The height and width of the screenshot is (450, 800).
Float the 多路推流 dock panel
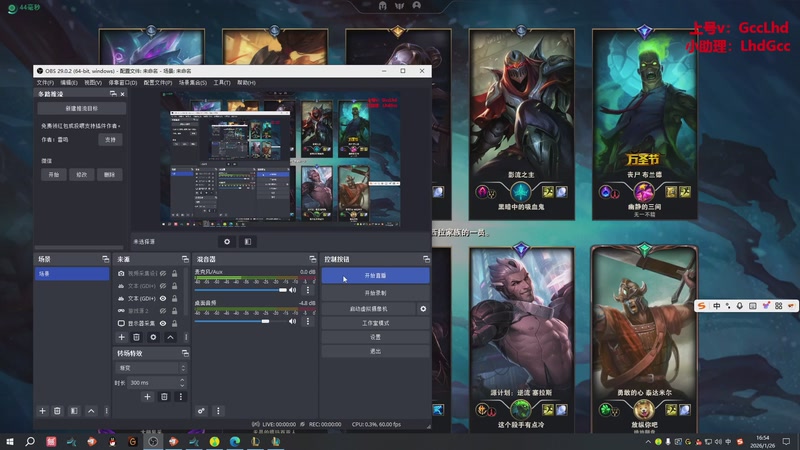pyautogui.click(x=113, y=94)
